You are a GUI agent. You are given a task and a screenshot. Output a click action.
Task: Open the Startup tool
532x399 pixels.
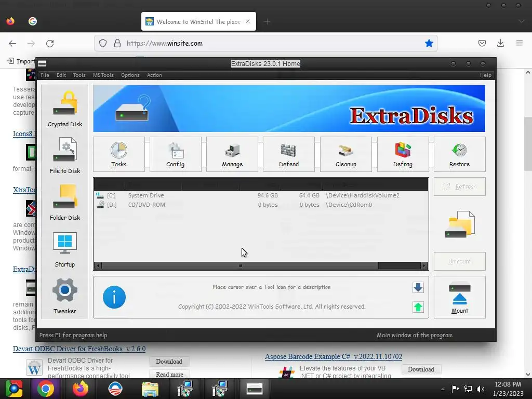[65, 249]
